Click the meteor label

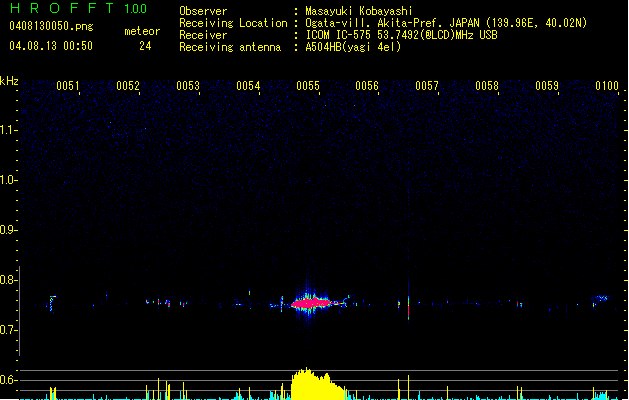click(142, 31)
